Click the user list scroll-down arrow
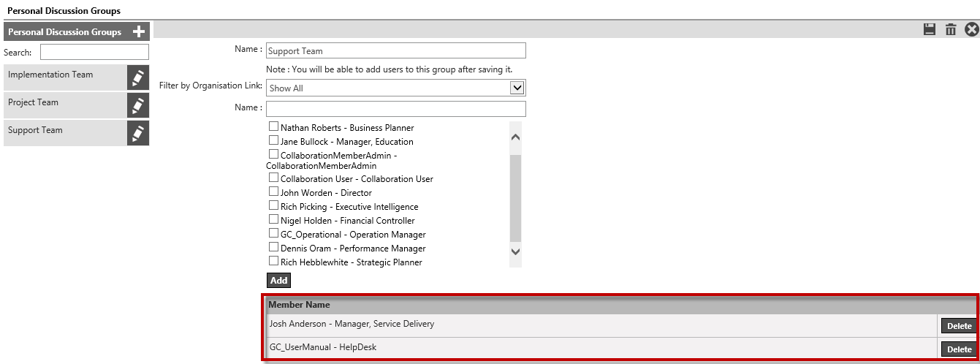Image resolution: width=980 pixels, height=364 pixels. (515, 251)
